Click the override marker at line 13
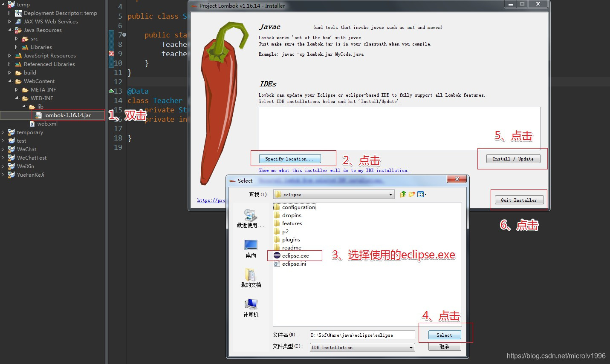 pos(111,91)
